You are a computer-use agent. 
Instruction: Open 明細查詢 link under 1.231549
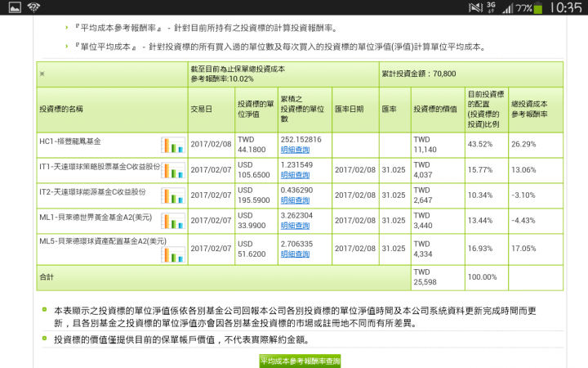pos(295,175)
